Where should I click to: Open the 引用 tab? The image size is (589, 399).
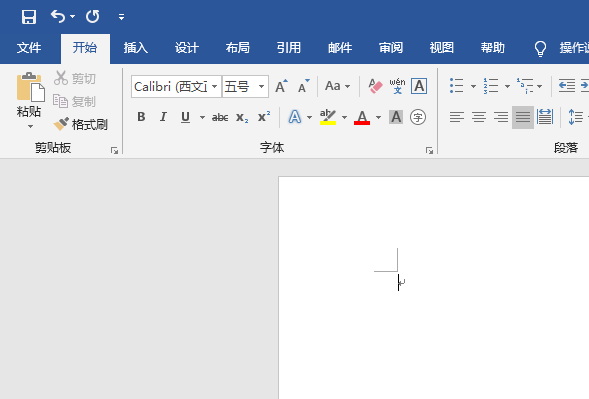coord(289,48)
